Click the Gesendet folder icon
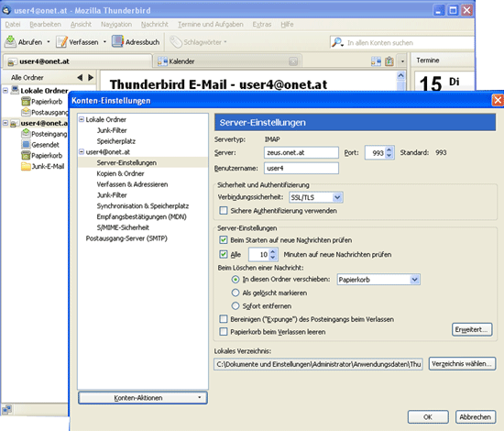504x431 pixels. click(26, 144)
